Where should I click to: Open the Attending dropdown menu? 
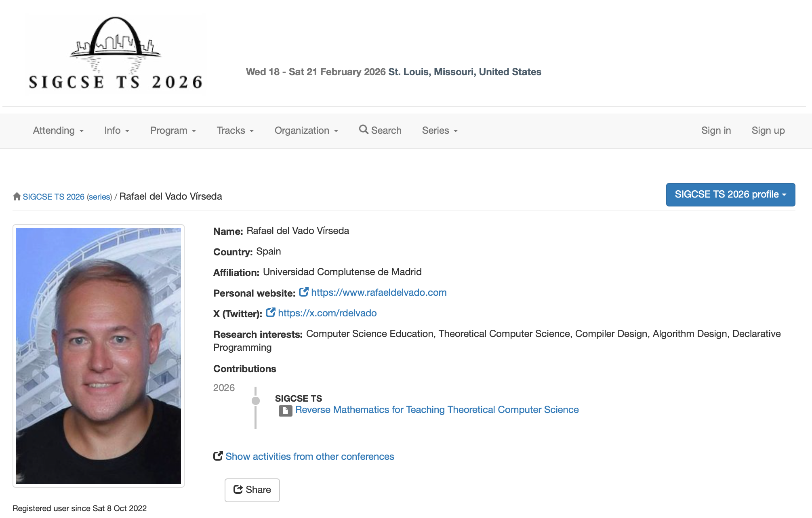(58, 131)
